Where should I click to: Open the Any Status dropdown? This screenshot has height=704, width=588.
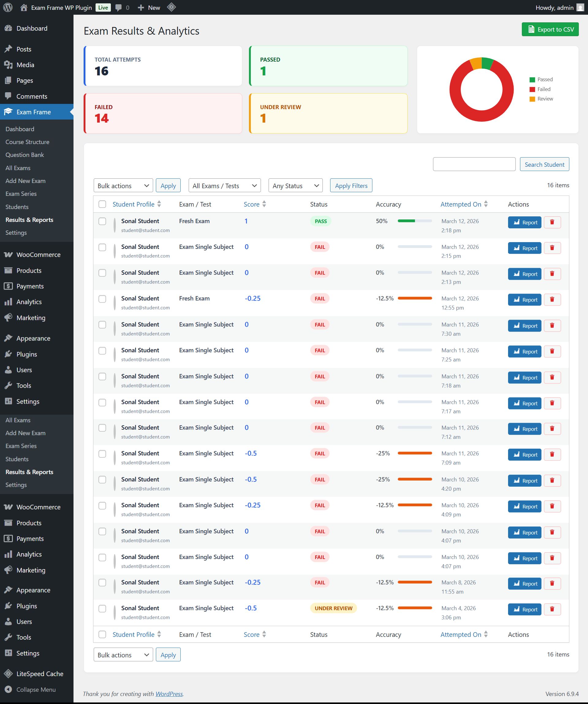tap(295, 186)
